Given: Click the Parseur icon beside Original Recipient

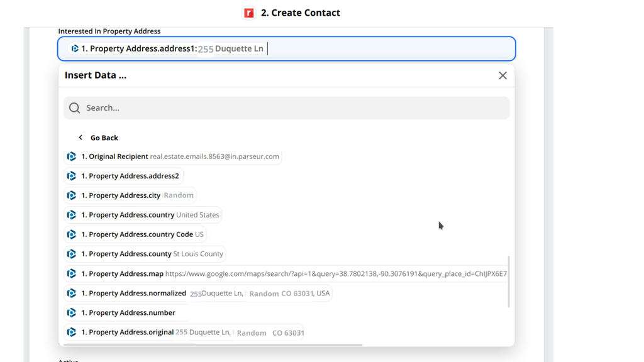Looking at the screenshot, I should point(71,156).
